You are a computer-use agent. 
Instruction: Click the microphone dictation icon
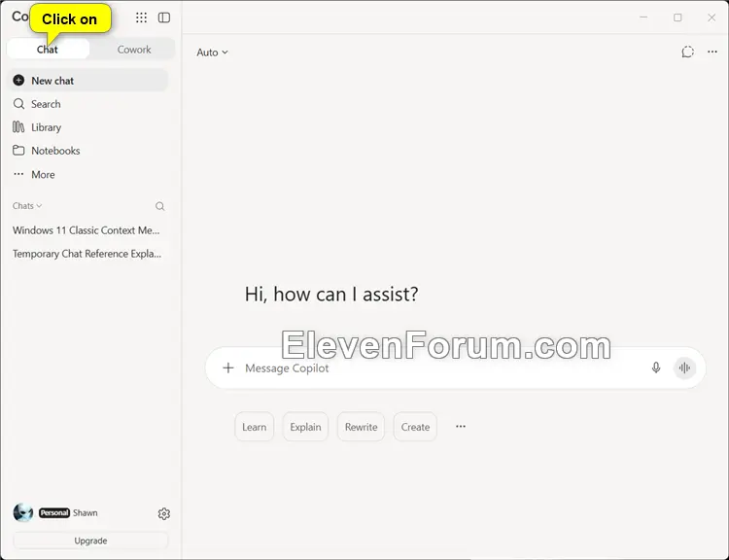656,367
